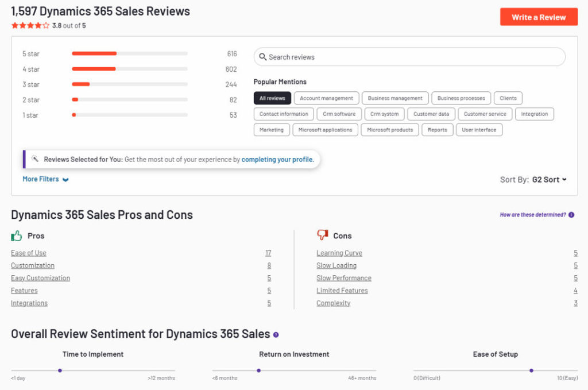
Task: Click the 17 count for Ease of Use
Action: click(x=268, y=253)
